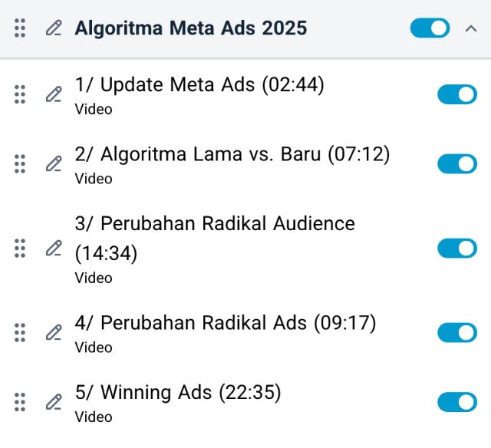Open the Winning Ads (22:35) lesson
Screen dimensions: 491x448
[178, 393]
